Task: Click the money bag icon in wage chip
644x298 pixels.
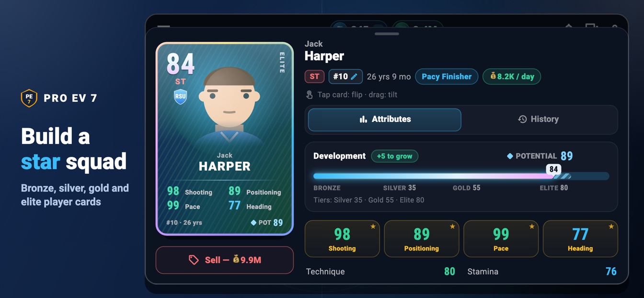Action: pyautogui.click(x=493, y=76)
